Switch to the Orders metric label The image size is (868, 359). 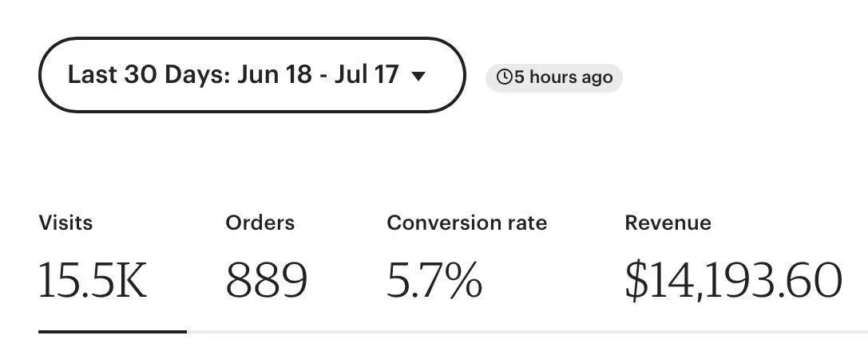[260, 223]
